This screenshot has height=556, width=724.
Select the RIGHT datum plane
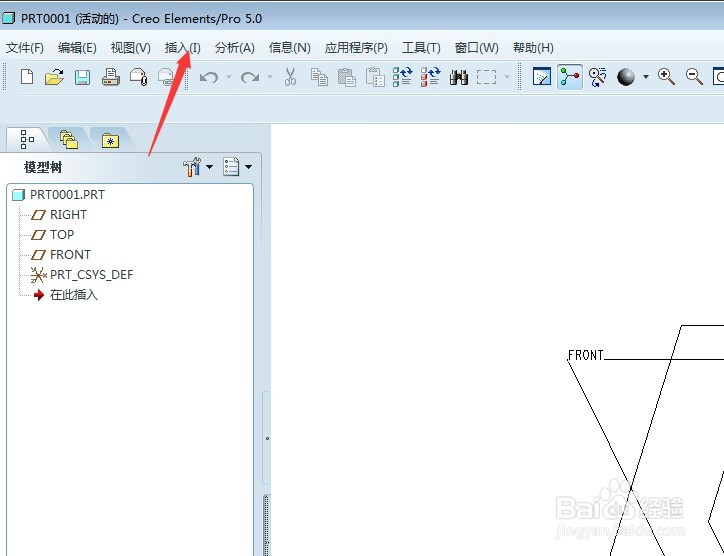pos(68,215)
